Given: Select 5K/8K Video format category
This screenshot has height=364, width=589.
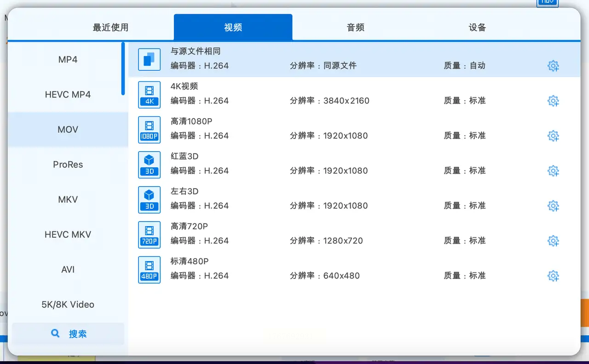Looking at the screenshot, I should [x=68, y=304].
